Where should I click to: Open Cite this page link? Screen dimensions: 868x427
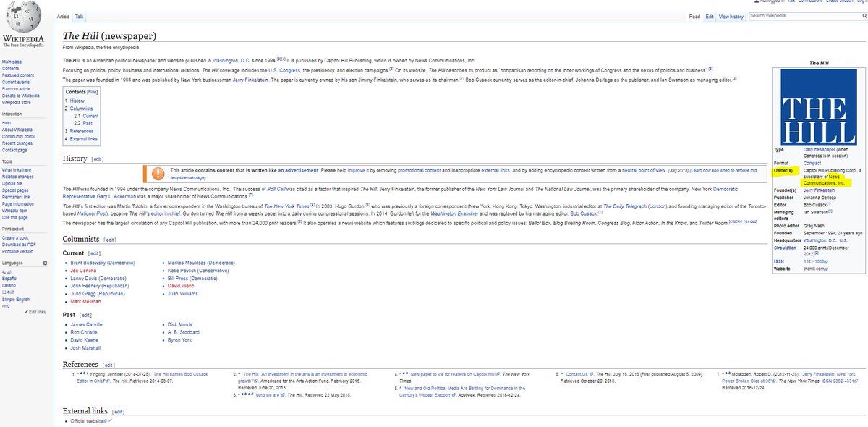(15, 217)
